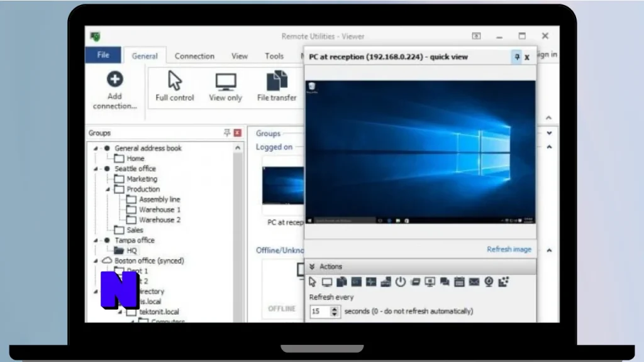This screenshot has height=362, width=644.
Task: Collapse the Logged on group chevron
Action: 549,147
